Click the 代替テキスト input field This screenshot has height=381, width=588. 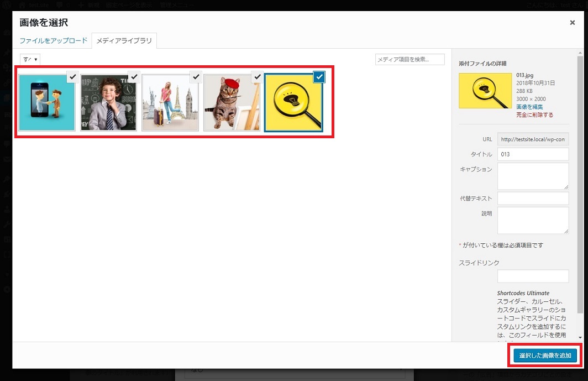tap(533, 198)
